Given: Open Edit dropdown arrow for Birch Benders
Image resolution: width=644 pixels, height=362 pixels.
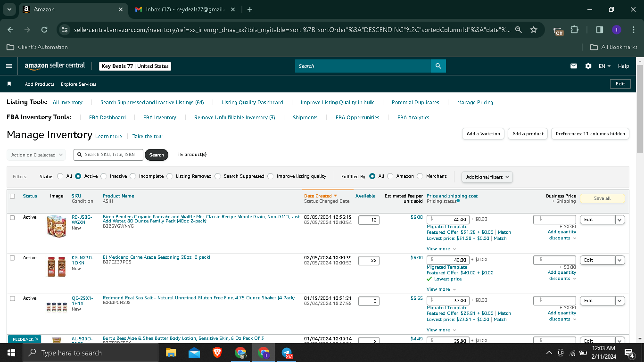Looking at the screenshot, I should pyautogui.click(x=620, y=220).
